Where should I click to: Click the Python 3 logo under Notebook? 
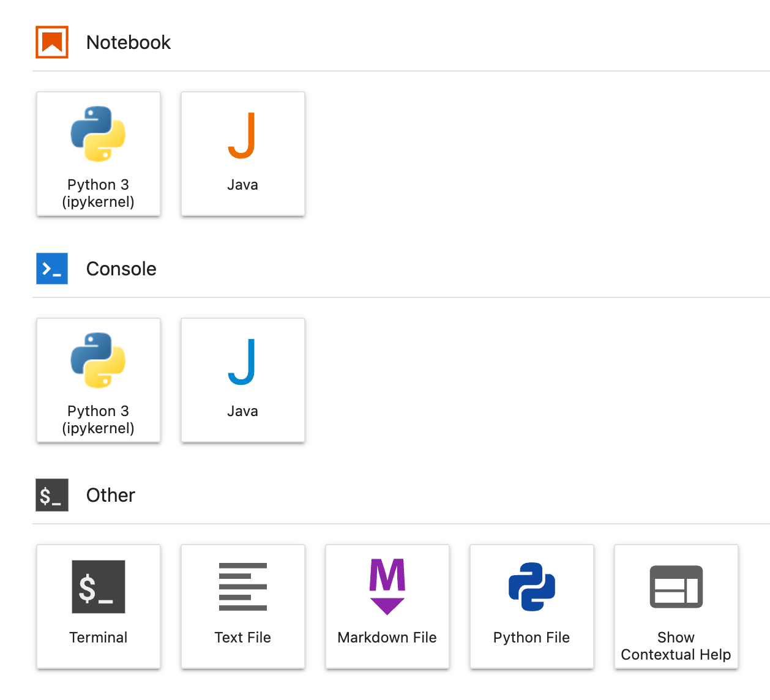(x=98, y=134)
